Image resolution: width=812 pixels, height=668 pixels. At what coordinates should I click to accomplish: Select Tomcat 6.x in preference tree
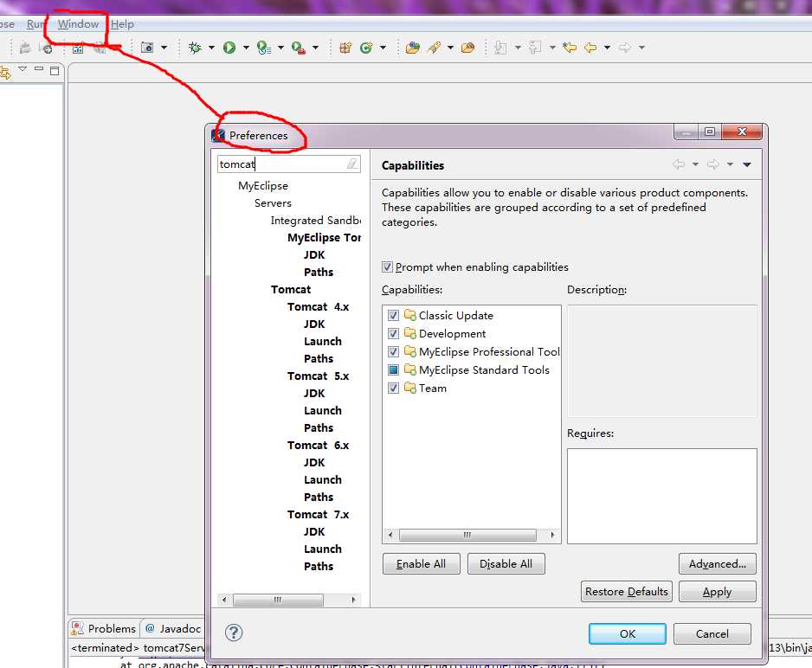[318, 445]
